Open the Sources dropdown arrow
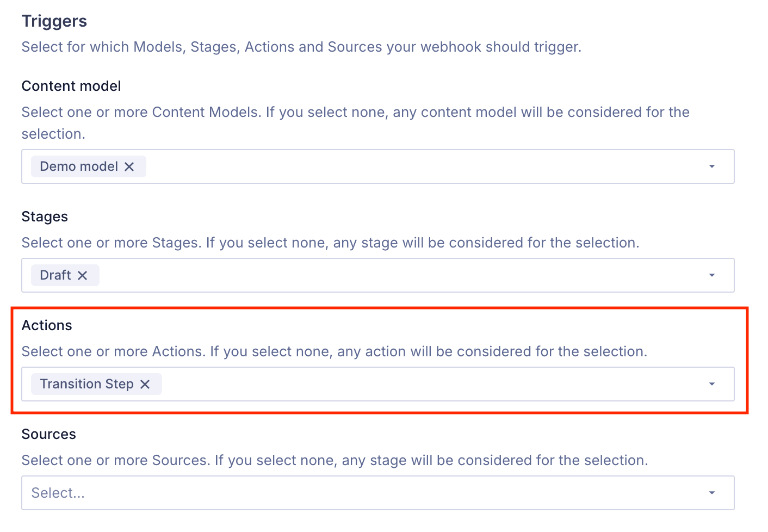 [711, 493]
